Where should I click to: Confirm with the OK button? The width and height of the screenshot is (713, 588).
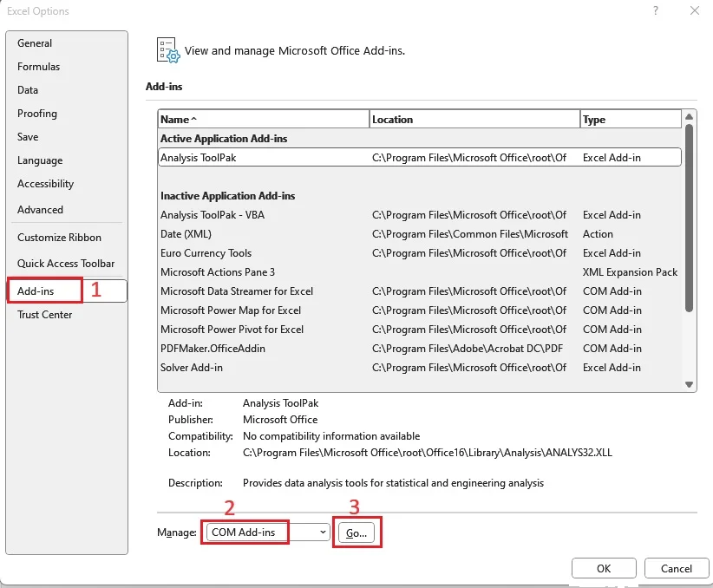click(x=604, y=569)
